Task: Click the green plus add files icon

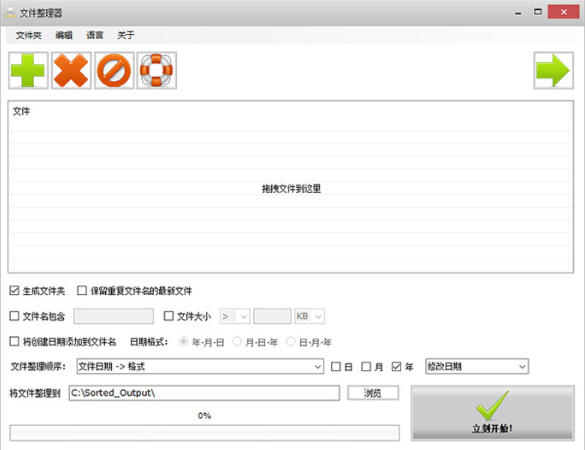Action: tap(28, 71)
